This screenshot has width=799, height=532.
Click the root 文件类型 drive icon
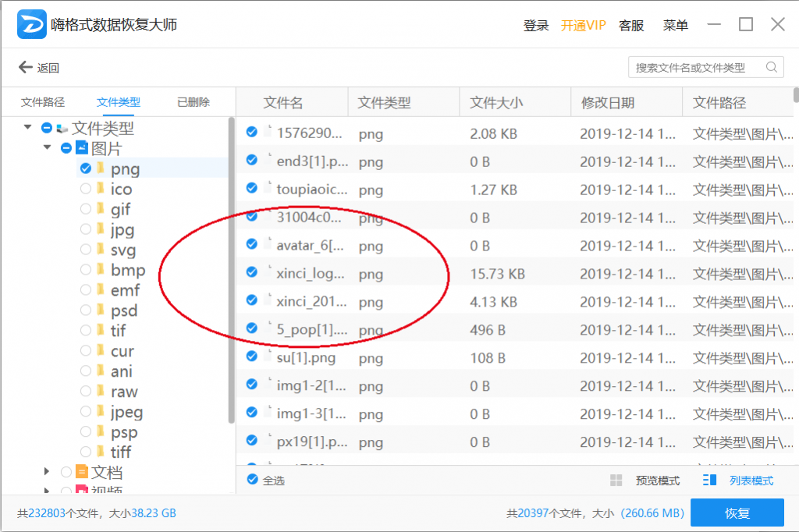coord(62,128)
